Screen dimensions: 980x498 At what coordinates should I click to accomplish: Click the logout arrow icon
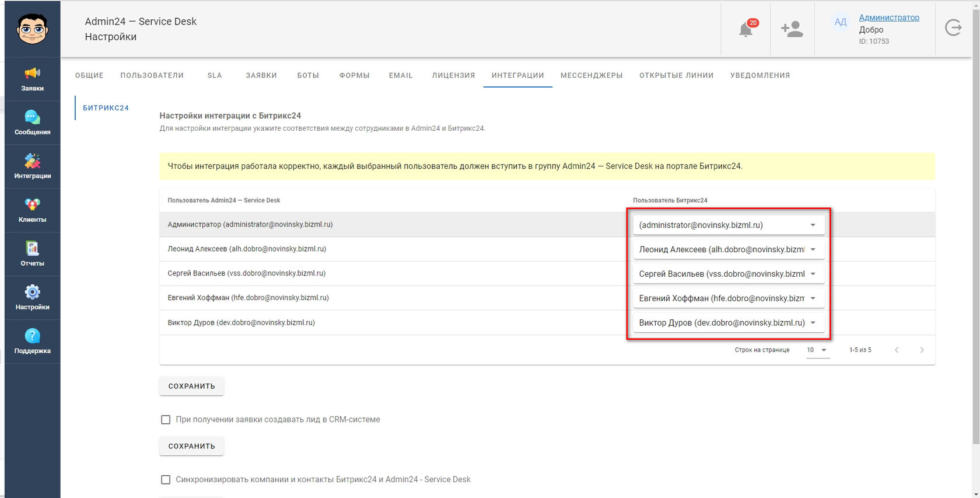coord(953,27)
